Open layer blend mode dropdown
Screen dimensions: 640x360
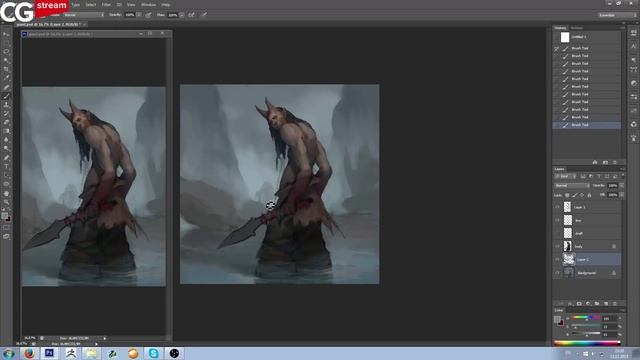click(571, 186)
